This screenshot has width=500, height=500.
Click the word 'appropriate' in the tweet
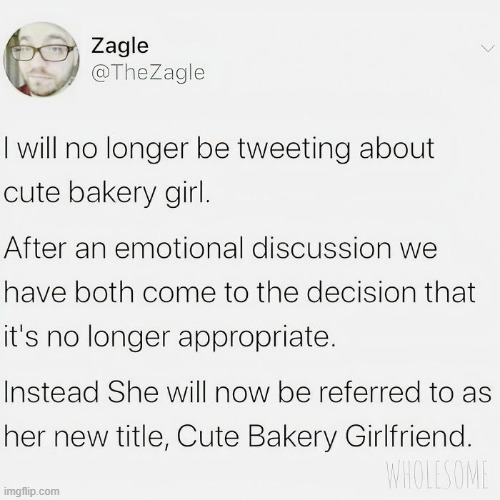[x=253, y=338]
